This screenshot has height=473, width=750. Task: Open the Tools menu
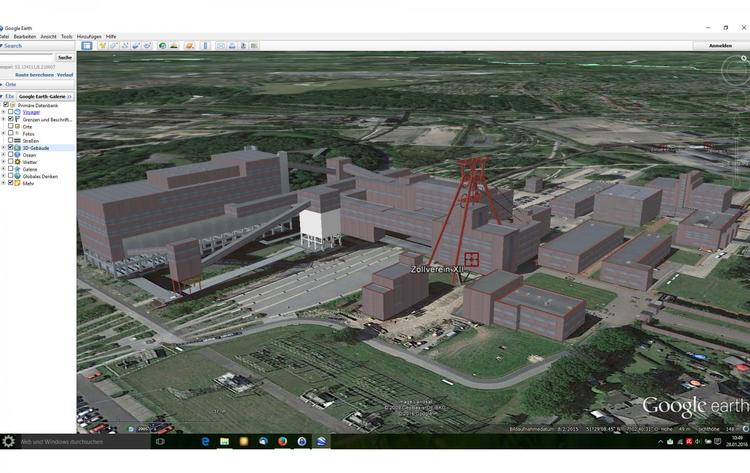click(66, 36)
